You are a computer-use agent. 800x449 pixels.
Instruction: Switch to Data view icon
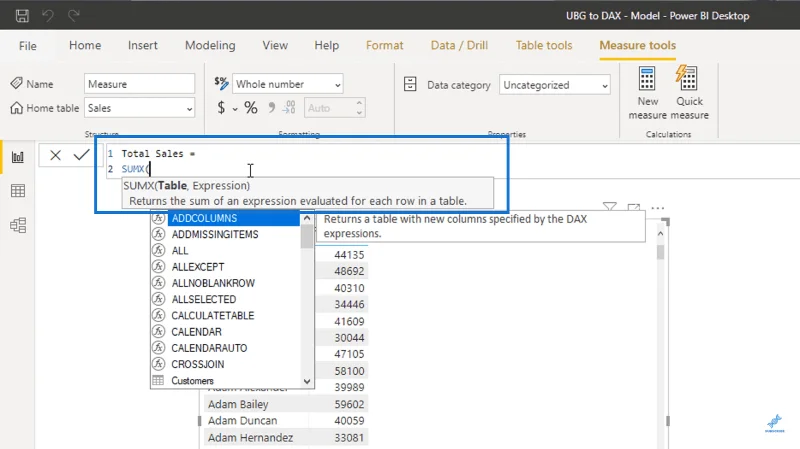[18, 191]
